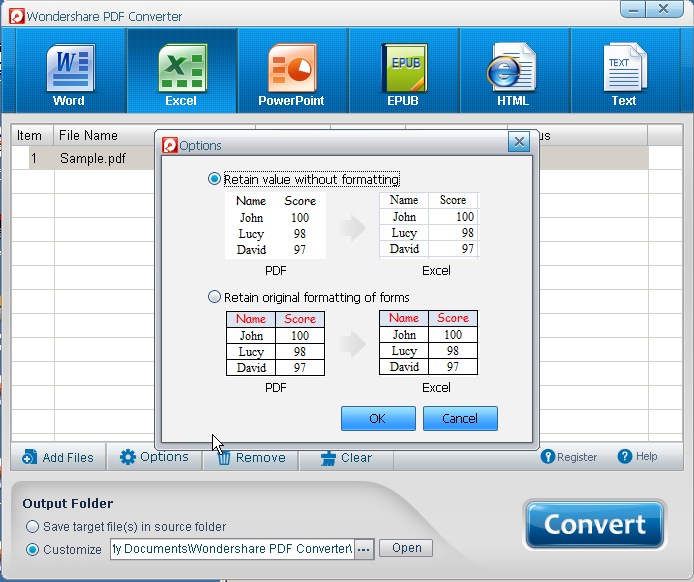Click the formatted PDF table preview

(275, 343)
